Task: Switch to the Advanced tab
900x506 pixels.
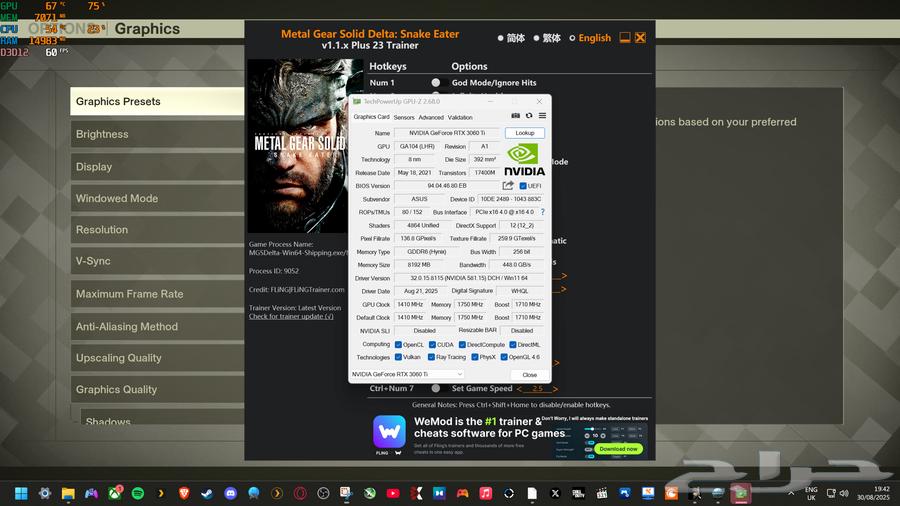Action: pyautogui.click(x=430, y=117)
